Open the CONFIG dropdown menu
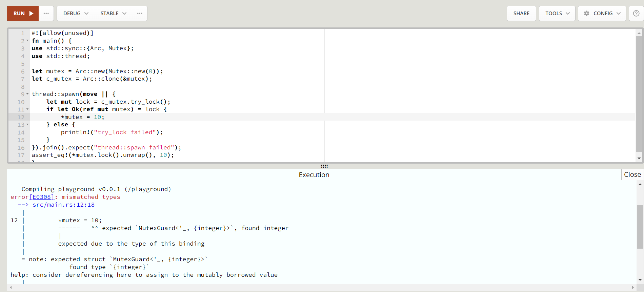644x292 pixels. click(602, 14)
